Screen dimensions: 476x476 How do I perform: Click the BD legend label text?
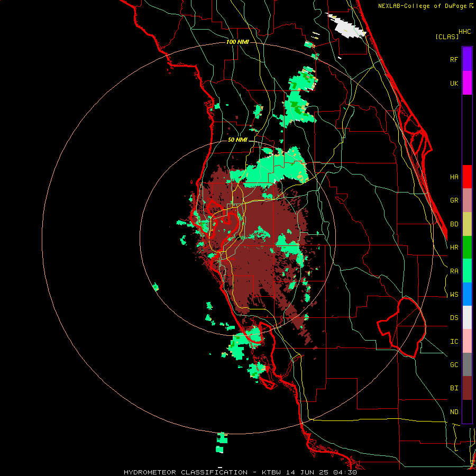(x=454, y=224)
